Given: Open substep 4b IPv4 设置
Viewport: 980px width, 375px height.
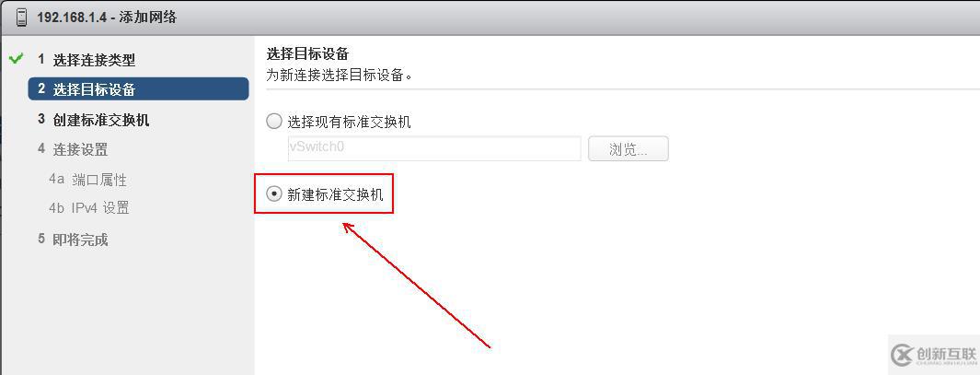Looking at the screenshot, I should tap(89, 208).
